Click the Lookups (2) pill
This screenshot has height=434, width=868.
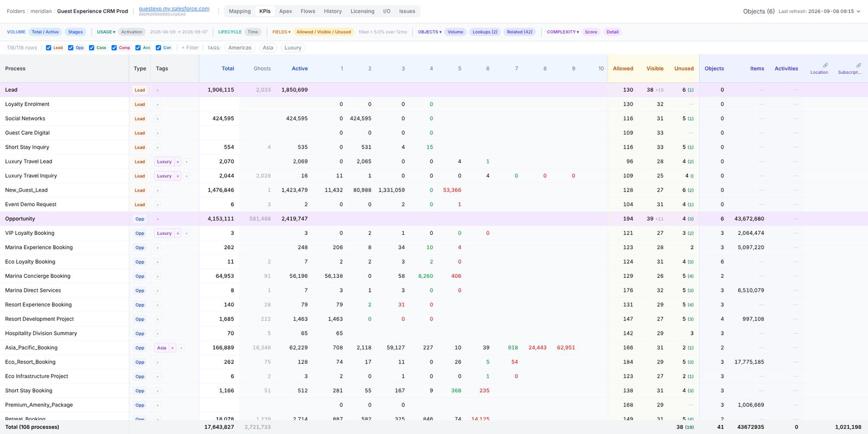click(485, 32)
